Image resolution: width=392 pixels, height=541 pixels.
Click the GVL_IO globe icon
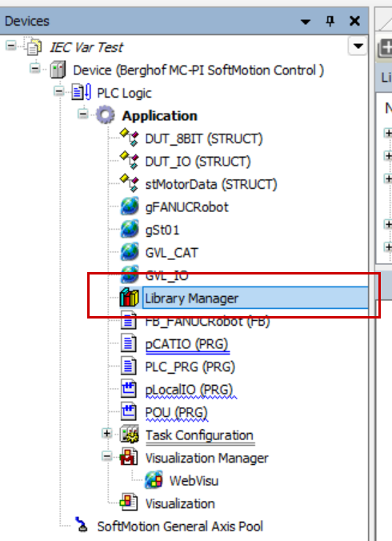pos(130,275)
